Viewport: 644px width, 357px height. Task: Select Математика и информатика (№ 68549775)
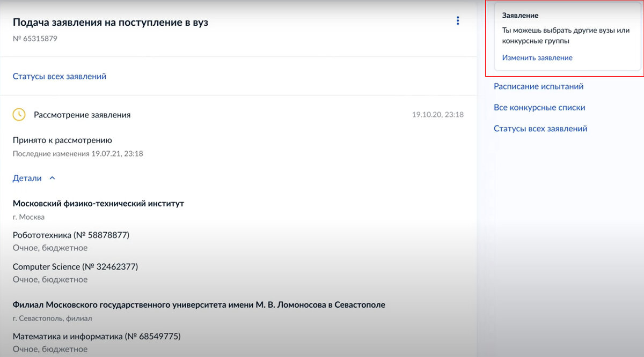(x=97, y=337)
